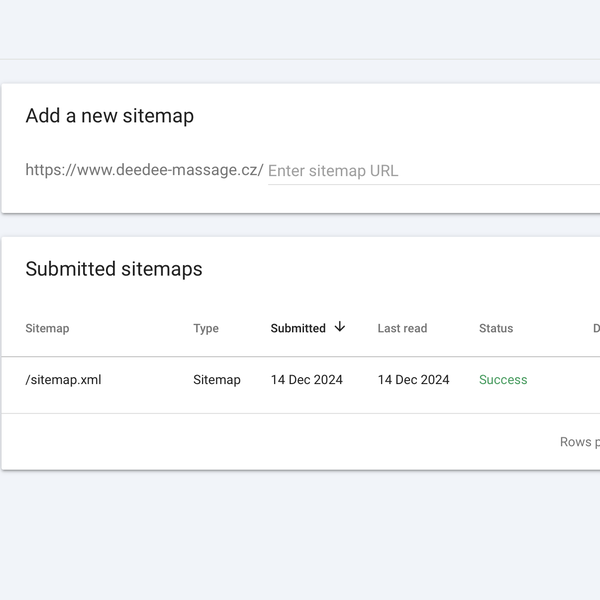
Task: Click the https://www.deedee-massage.cz/ URL prefix
Action: (x=144, y=170)
